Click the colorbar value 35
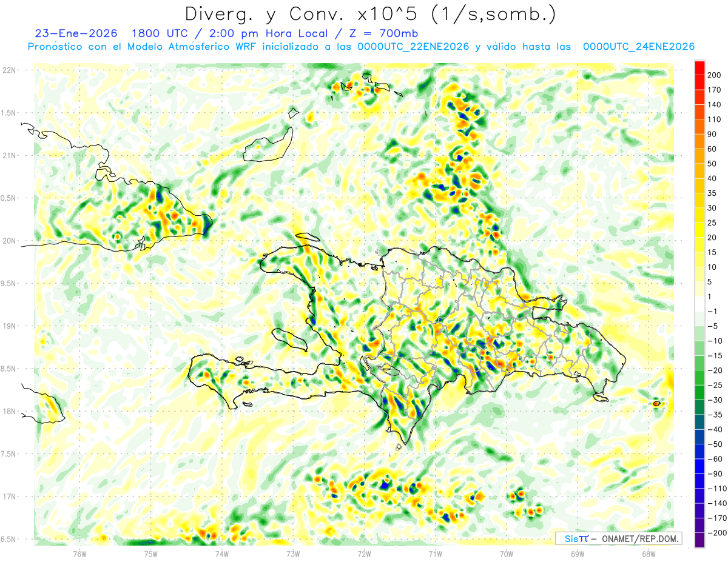 pyautogui.click(x=713, y=193)
